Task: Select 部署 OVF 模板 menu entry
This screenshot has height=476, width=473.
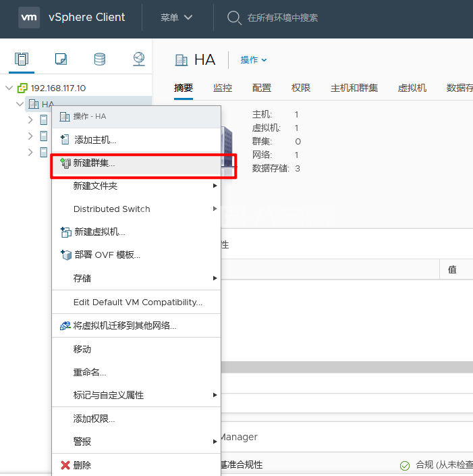Action: 107,255
